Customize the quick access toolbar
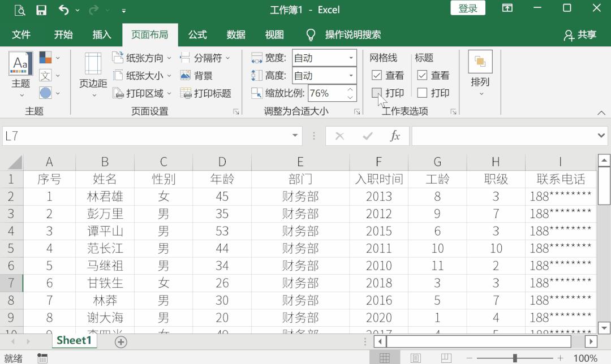 123,11
